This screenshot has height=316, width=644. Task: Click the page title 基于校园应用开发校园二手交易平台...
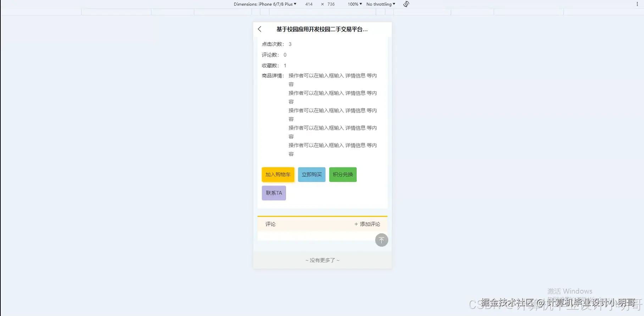pos(322,29)
